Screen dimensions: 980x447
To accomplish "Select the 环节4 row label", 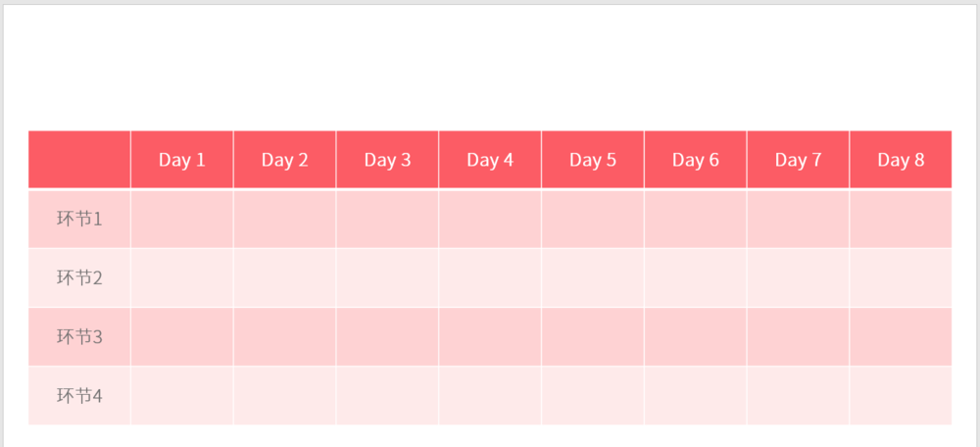I will click(79, 396).
